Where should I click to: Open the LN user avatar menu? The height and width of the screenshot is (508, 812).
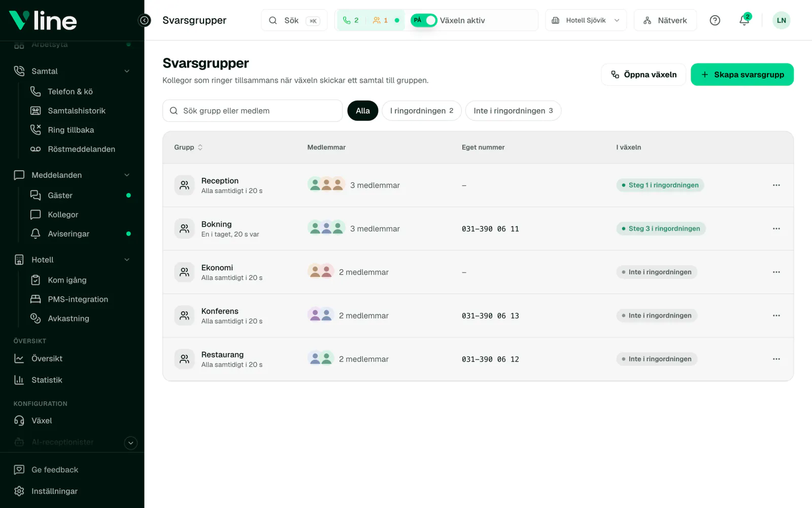pos(781,20)
